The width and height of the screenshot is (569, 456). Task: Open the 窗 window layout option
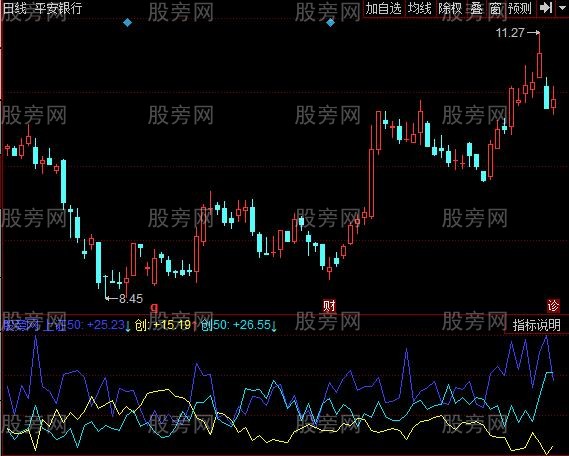(x=495, y=8)
